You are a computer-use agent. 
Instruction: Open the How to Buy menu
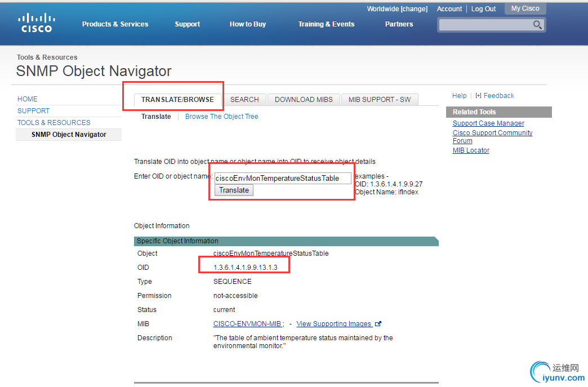247,24
